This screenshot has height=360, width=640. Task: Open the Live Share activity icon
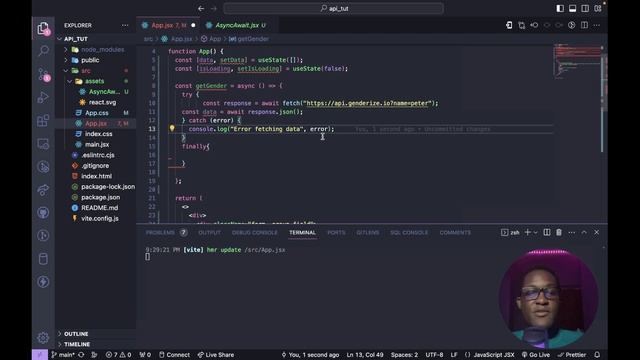click(x=43, y=190)
